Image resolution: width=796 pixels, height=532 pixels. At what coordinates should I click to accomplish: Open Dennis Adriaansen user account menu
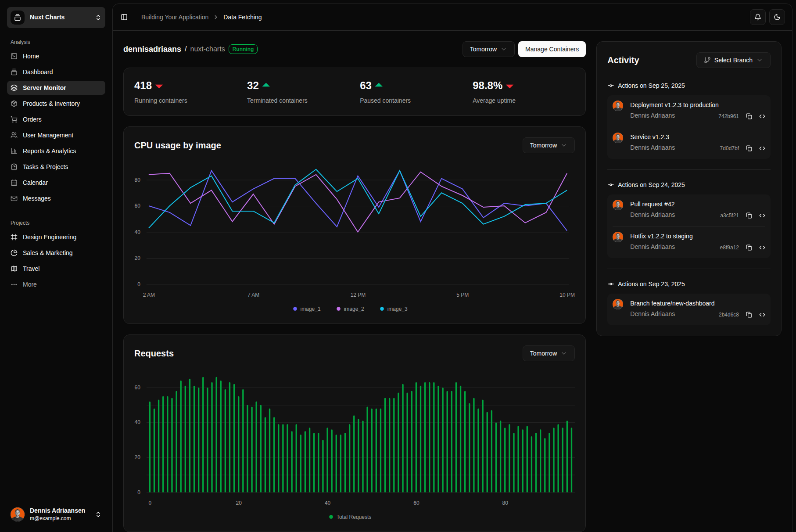56,514
